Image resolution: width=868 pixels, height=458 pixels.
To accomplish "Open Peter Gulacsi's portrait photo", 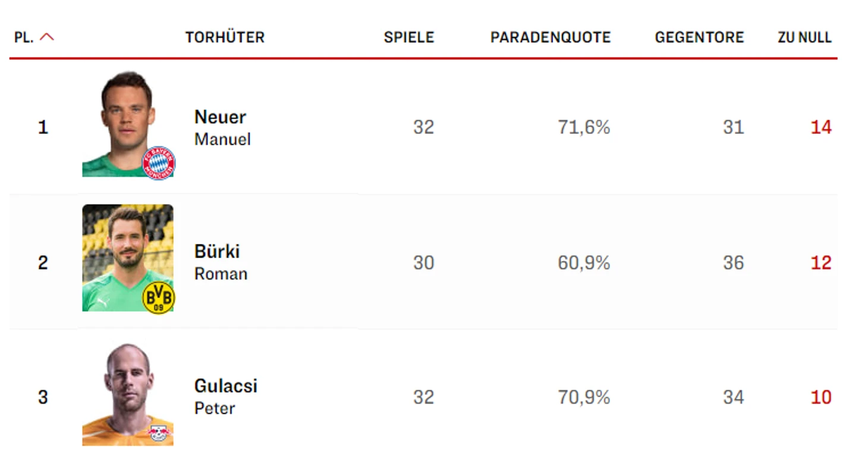I will 127,394.
